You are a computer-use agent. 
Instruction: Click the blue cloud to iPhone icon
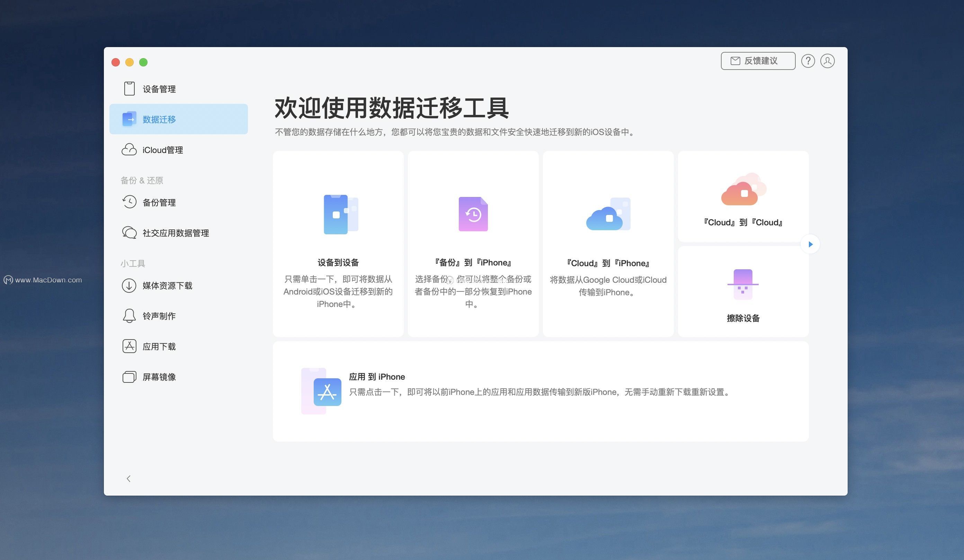pyautogui.click(x=608, y=214)
